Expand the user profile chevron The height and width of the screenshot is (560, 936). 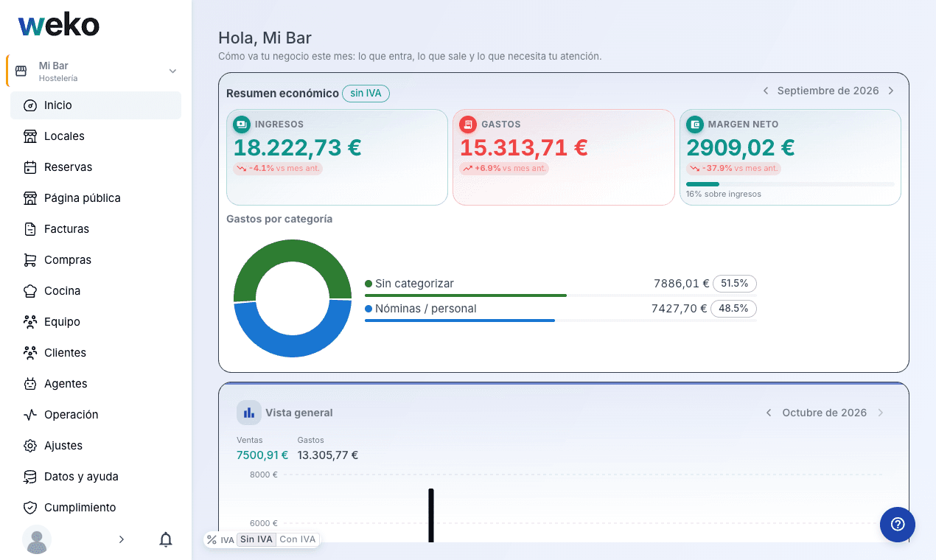click(x=122, y=539)
